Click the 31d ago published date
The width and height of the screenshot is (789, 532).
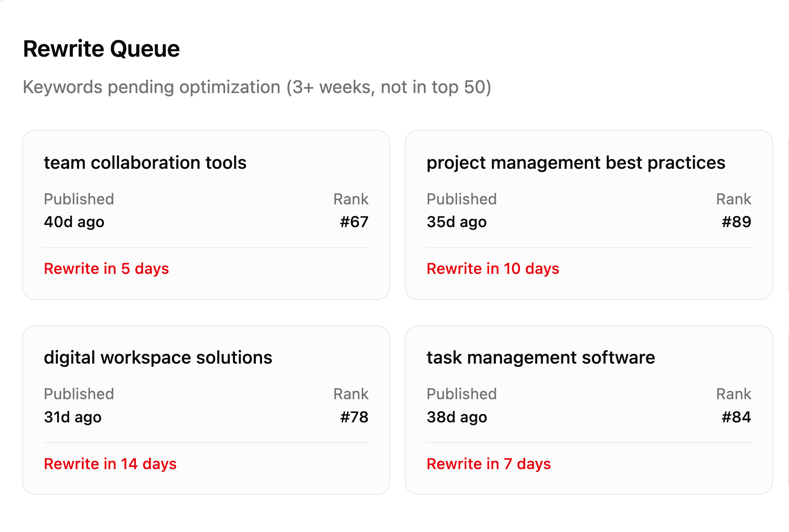[x=72, y=417]
